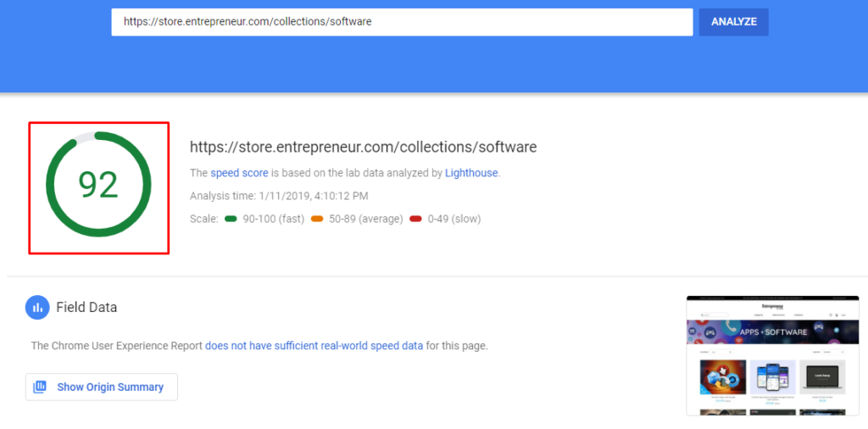Open the Lighthouse link
The image size is (868, 429).
[471, 173]
